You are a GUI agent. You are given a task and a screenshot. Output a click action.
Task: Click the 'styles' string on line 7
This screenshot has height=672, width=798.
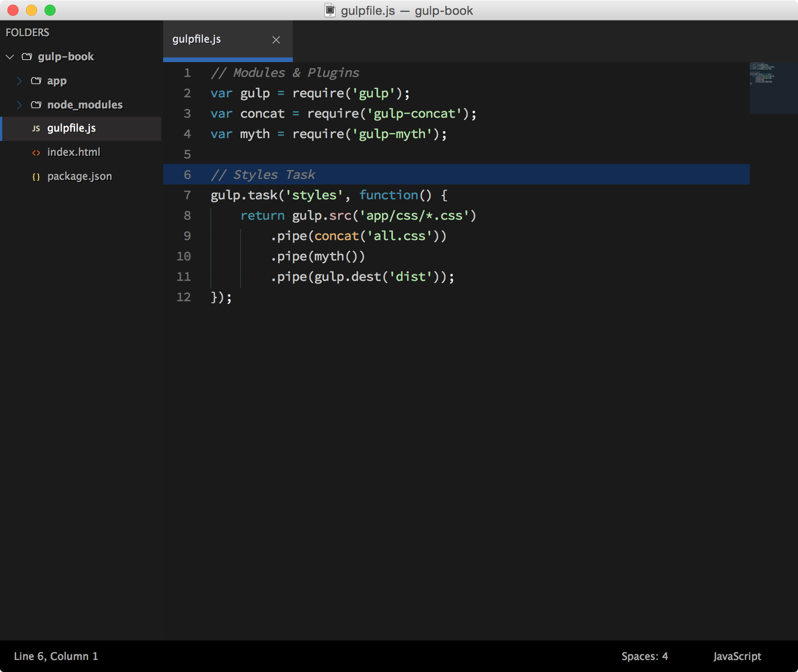point(314,195)
